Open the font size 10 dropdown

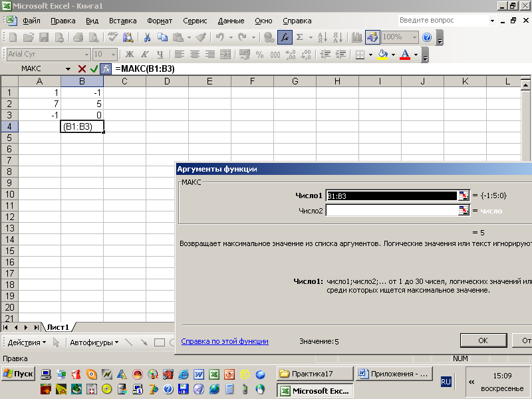click(x=113, y=55)
